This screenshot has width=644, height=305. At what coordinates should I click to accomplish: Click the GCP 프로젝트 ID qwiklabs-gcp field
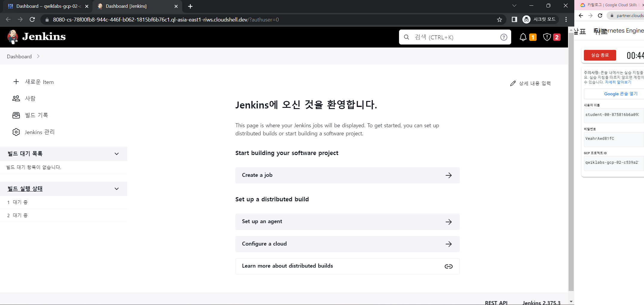coord(614,163)
